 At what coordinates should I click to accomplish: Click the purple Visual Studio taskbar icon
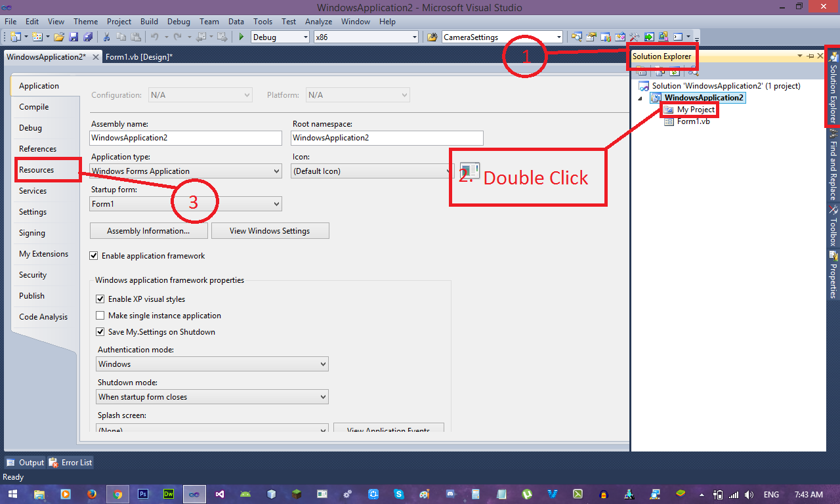pos(220,494)
